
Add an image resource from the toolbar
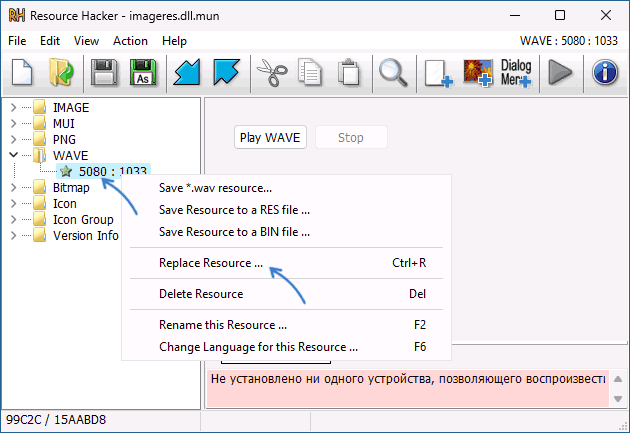coord(477,73)
